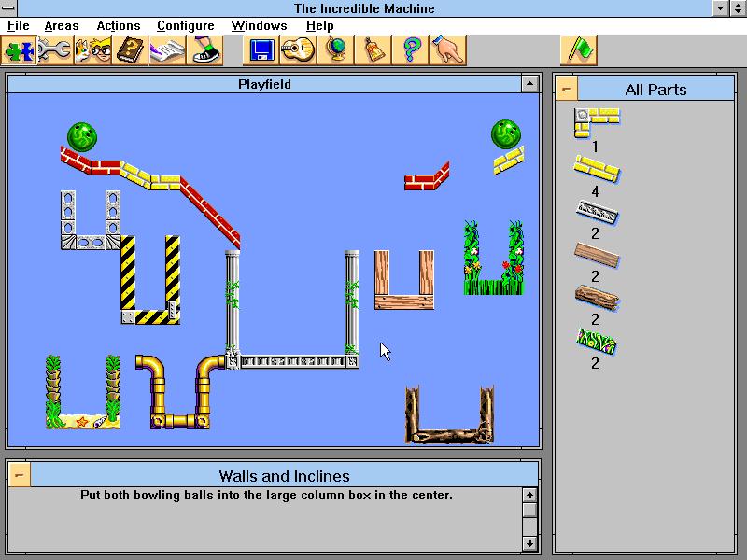Click the paper and pen notes icon
The height and width of the screenshot is (560, 747).
pos(167,50)
